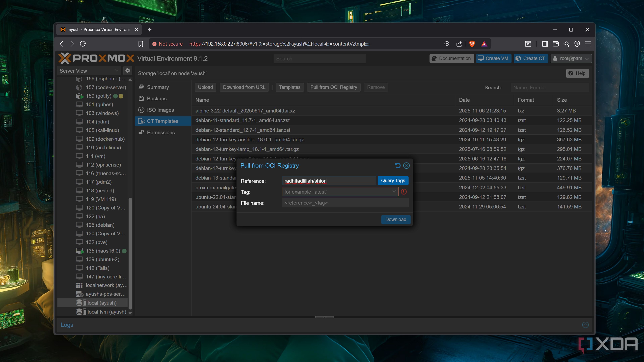Click the red tag validation warning icon
This screenshot has height=362, width=644.
(404, 192)
